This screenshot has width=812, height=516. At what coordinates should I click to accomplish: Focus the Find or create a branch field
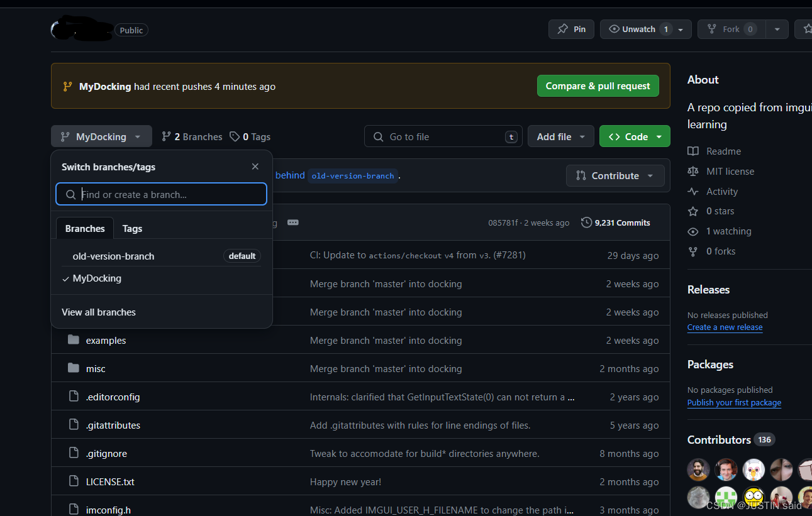(162, 194)
